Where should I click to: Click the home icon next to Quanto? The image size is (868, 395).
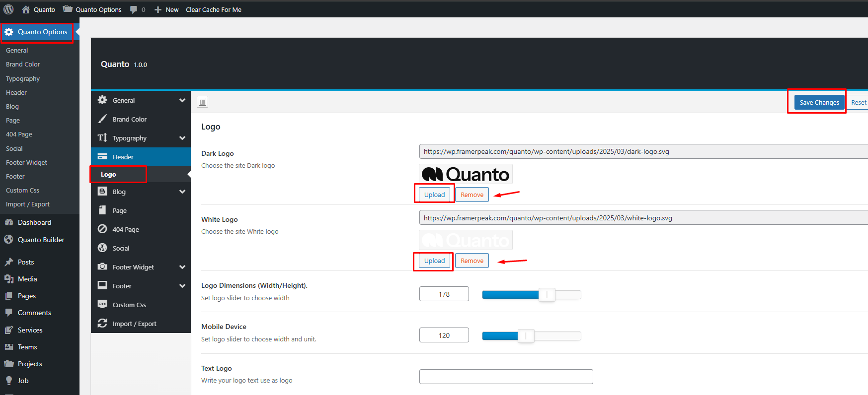coord(26,9)
